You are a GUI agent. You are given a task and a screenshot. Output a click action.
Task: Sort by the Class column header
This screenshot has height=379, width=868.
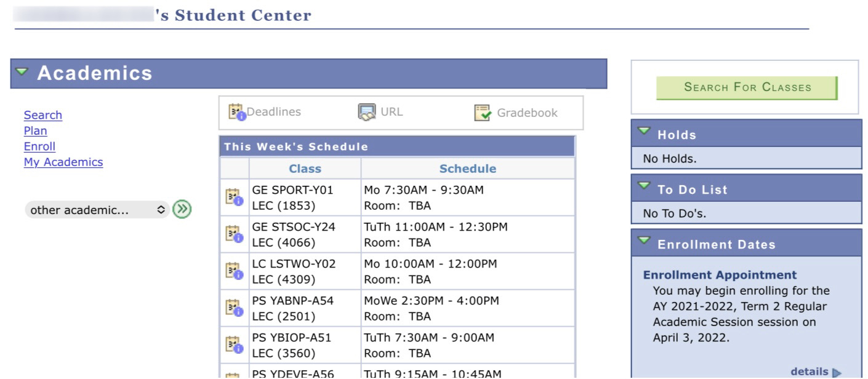coord(305,169)
